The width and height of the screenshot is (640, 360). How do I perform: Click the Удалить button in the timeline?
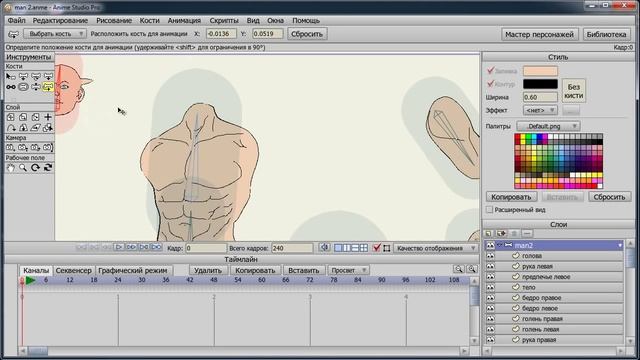point(208,270)
